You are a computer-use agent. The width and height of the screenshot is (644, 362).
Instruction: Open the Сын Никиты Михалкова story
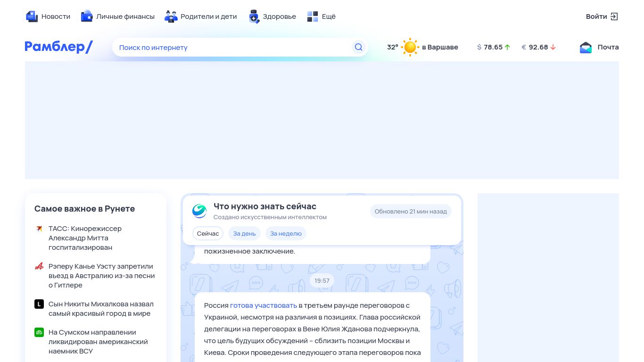click(x=101, y=309)
